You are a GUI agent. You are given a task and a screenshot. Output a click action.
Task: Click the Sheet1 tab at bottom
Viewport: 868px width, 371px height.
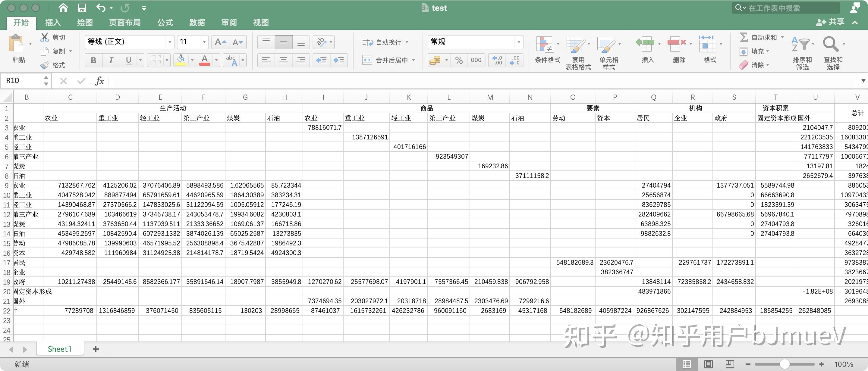point(59,349)
